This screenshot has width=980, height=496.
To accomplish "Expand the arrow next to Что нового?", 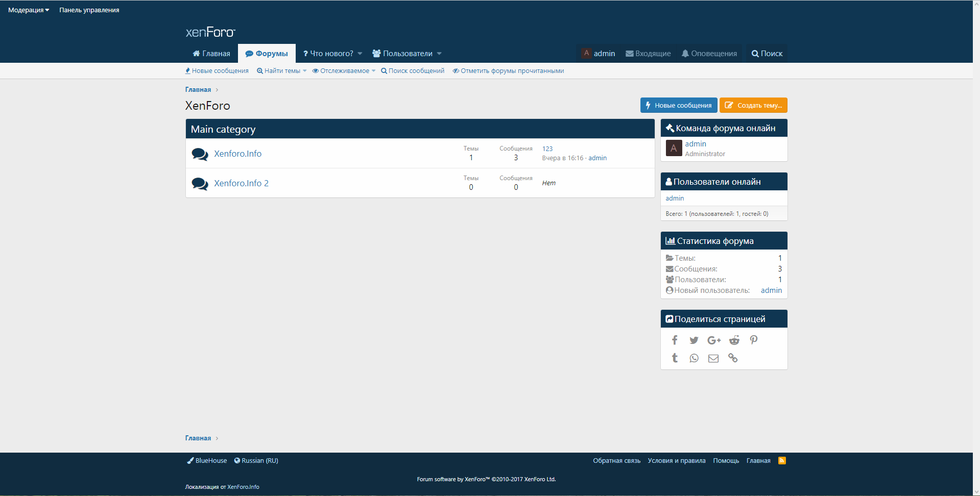I will 360,54.
